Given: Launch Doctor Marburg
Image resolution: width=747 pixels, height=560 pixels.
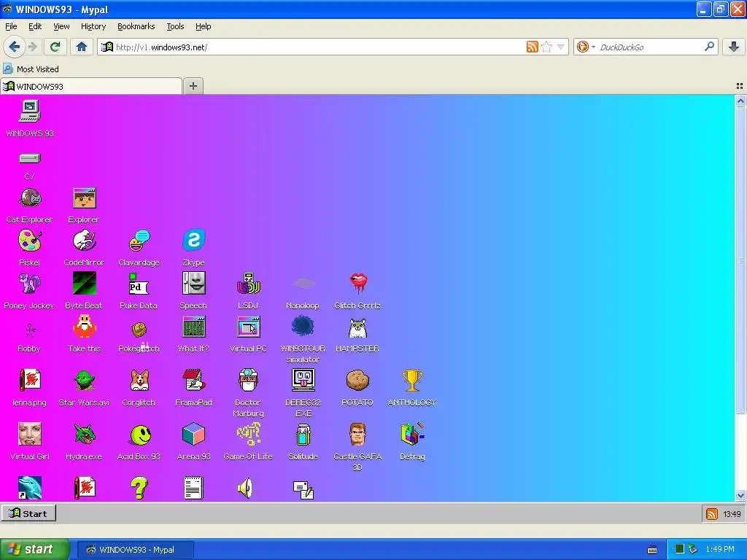Looking at the screenshot, I should coord(248,393).
